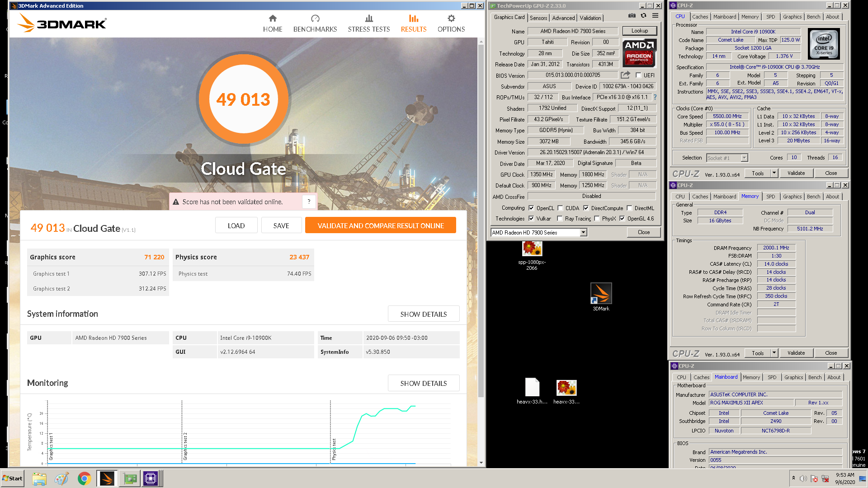Viewport: 868px width, 488px height.
Task: Click the SAVE button in 3DMark
Action: pyautogui.click(x=281, y=225)
